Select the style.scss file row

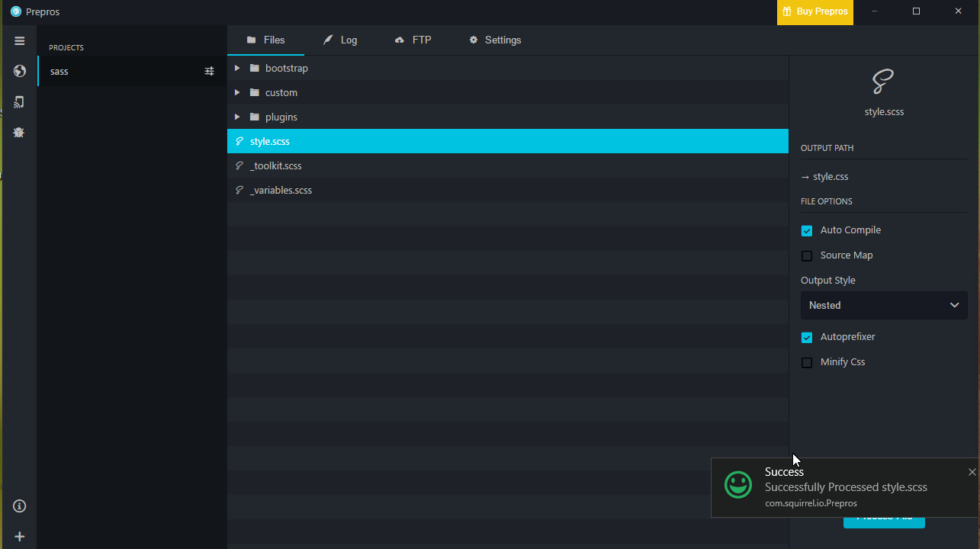(508, 141)
